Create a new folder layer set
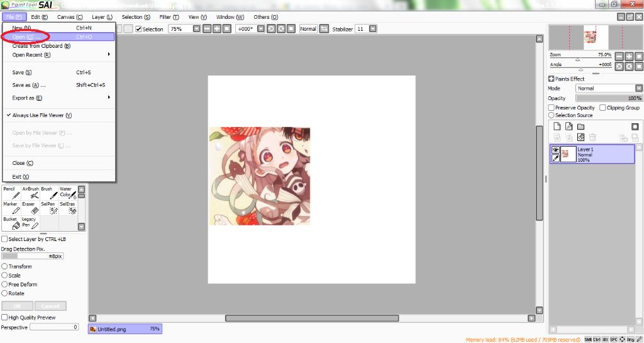 (x=580, y=127)
